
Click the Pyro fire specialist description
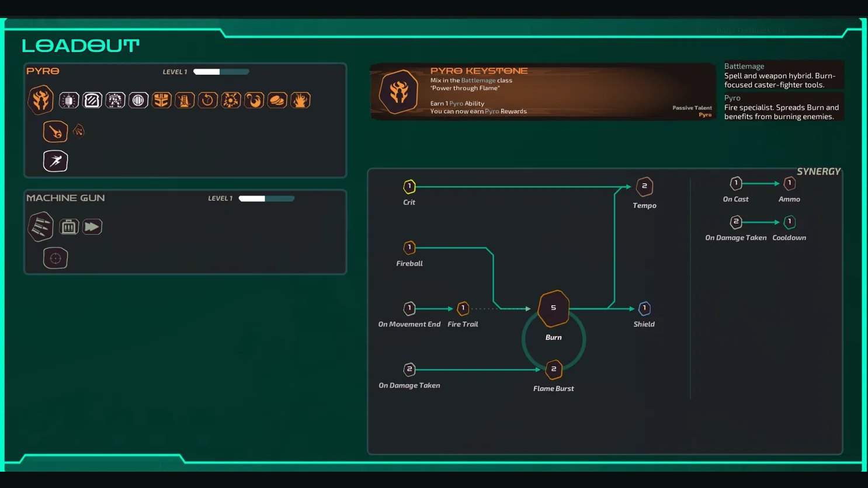(x=782, y=112)
